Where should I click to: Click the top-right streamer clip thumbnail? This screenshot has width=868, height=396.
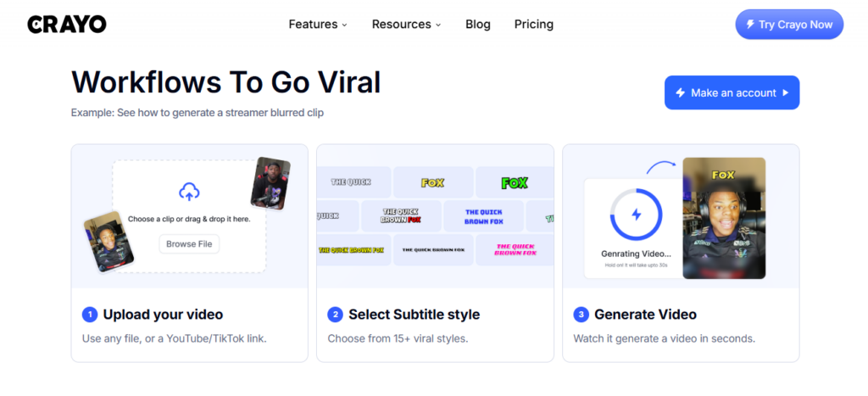coord(270,182)
